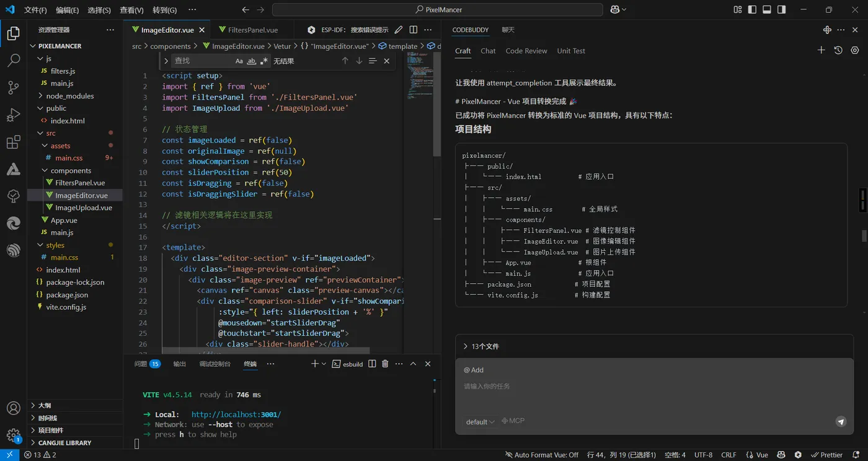This screenshot has height=461, width=868.
Task: Click the PixelMancer command center search box
Action: coord(438,9)
